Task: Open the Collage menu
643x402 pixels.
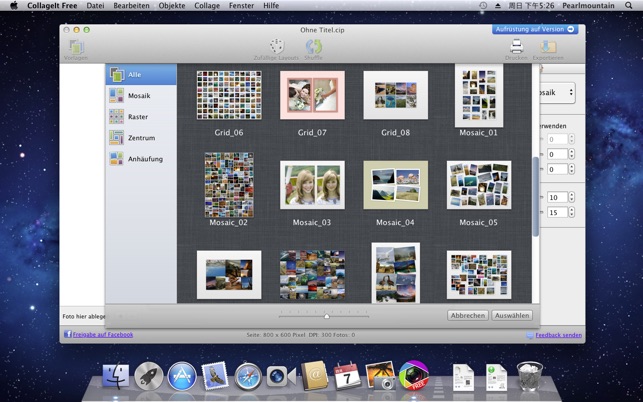Action: [207, 6]
